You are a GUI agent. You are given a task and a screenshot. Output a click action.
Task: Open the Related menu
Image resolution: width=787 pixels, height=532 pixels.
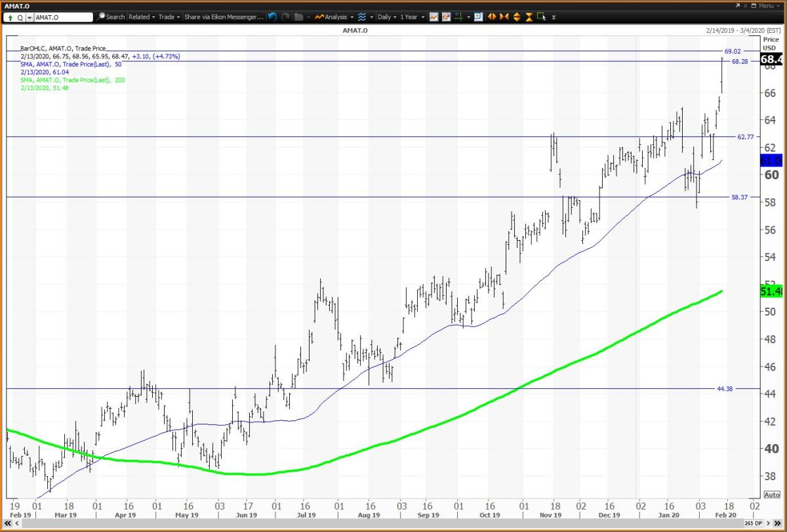(142, 17)
